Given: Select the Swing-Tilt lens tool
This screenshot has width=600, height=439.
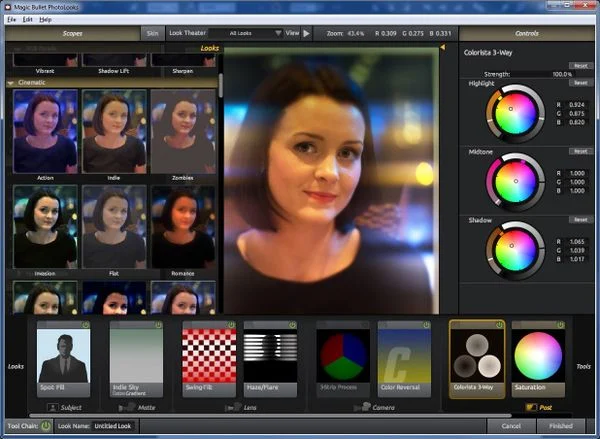Looking at the screenshot, I should [208, 355].
